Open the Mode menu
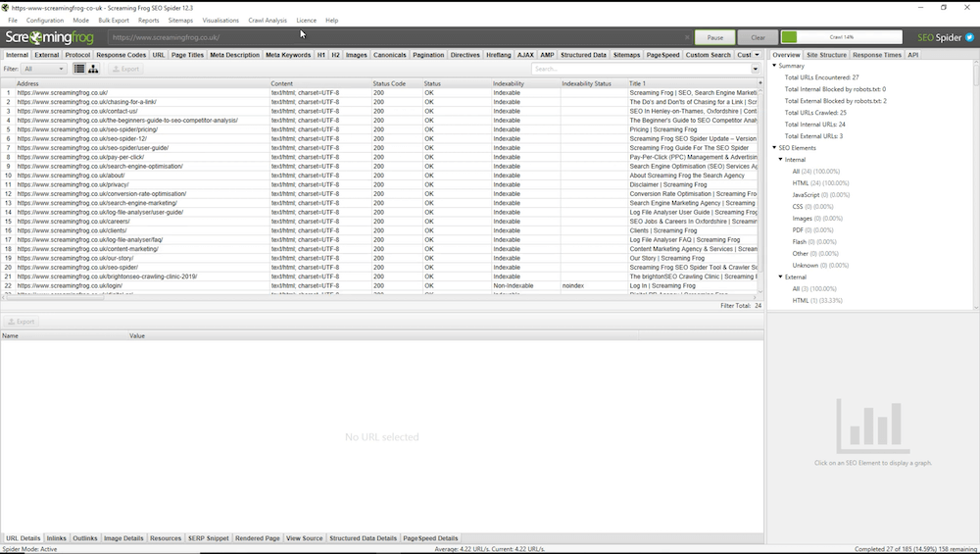Screen dimensions: 980x554 click(x=80, y=20)
